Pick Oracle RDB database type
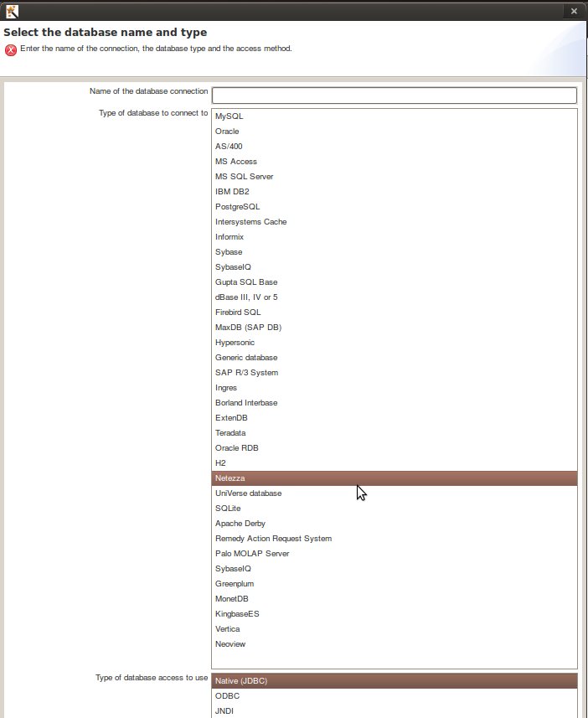The width and height of the screenshot is (588, 718). pyautogui.click(x=395, y=449)
